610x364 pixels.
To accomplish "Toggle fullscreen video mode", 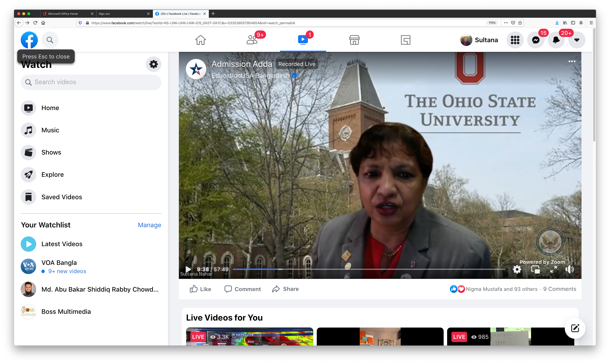I will 554,269.
